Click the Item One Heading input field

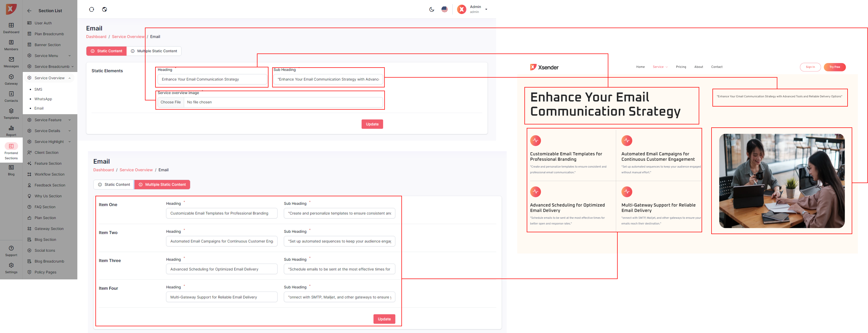pos(221,213)
